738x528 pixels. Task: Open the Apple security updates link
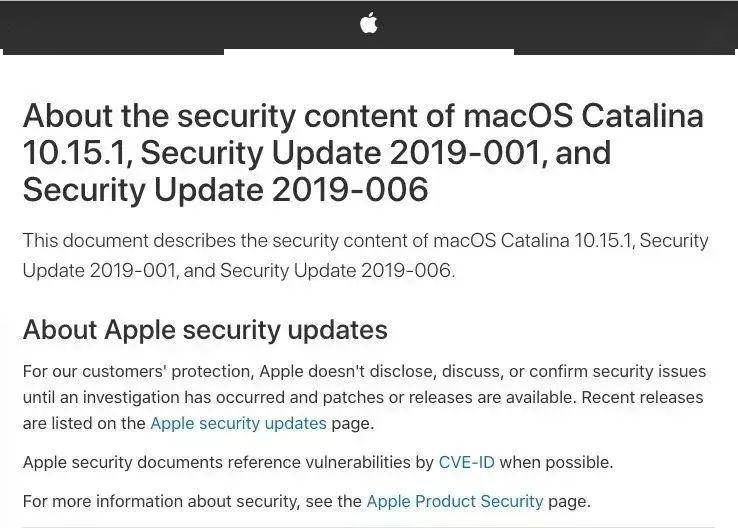click(238, 423)
